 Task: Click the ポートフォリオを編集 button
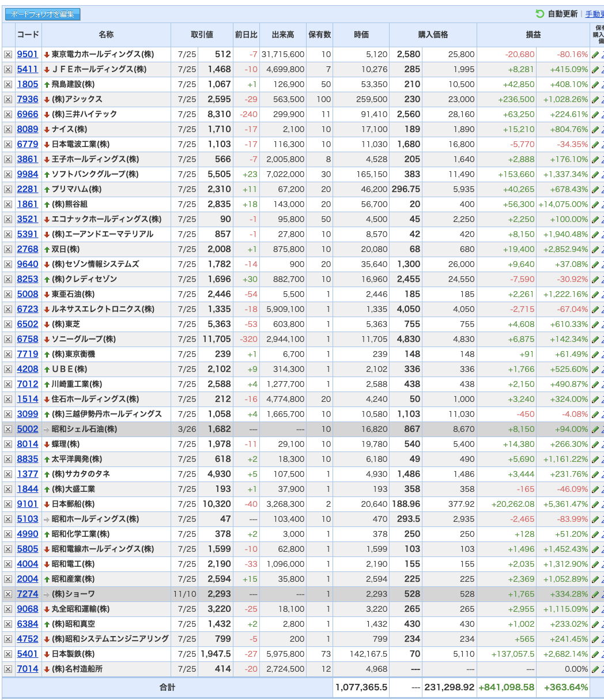point(43,14)
